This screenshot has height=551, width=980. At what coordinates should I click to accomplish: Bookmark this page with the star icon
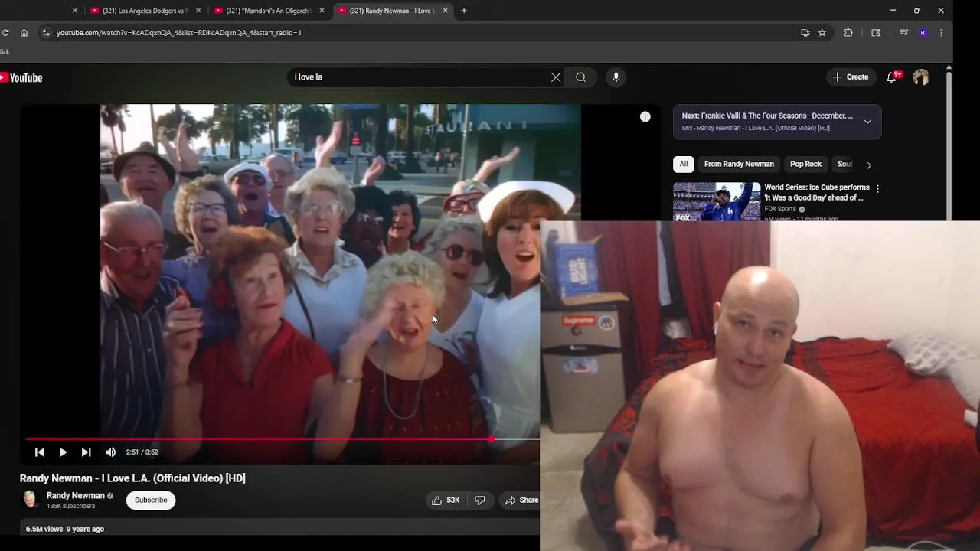click(x=822, y=33)
